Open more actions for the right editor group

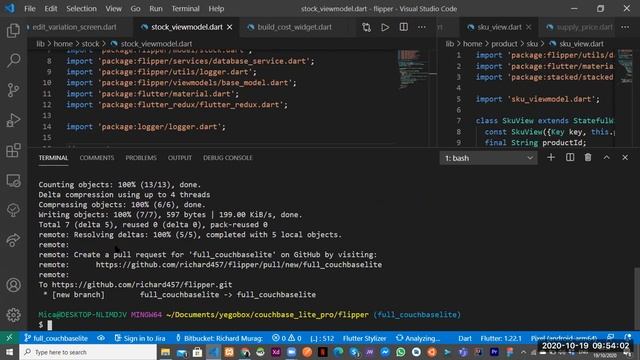coord(625,27)
